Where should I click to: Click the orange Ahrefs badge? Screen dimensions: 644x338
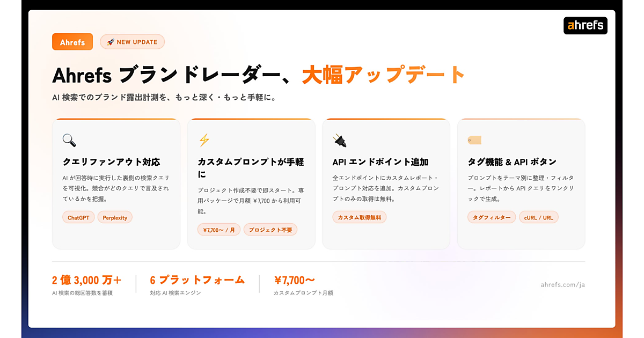72,42
